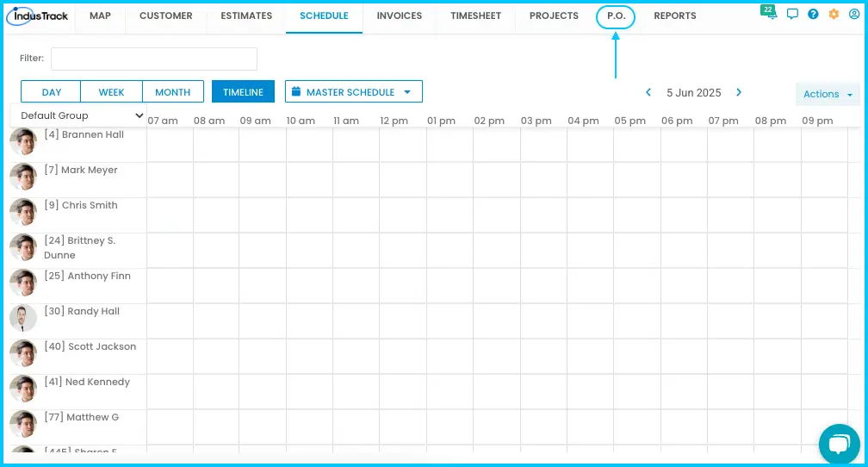The height and width of the screenshot is (467, 868).
Task: Open the MAP tab
Action: (x=100, y=16)
